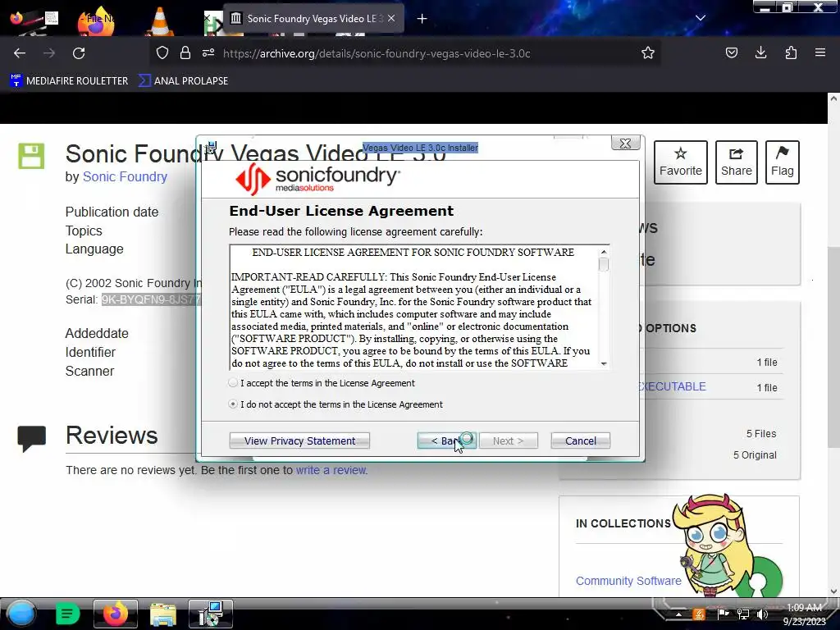Select I accept the terms radio button
Viewport: 840px width, 630px height.
tap(232, 382)
